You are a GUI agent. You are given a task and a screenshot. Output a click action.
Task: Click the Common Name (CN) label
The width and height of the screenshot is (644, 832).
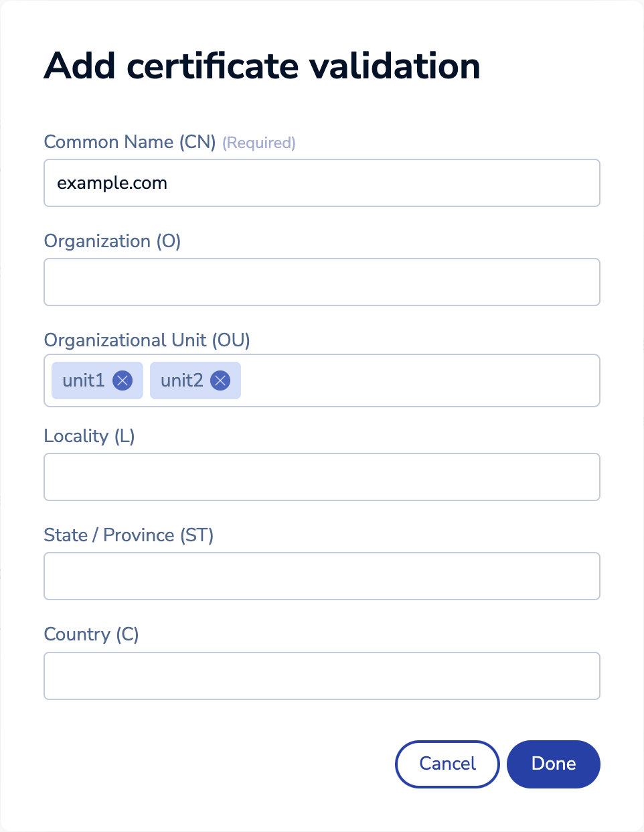point(130,142)
